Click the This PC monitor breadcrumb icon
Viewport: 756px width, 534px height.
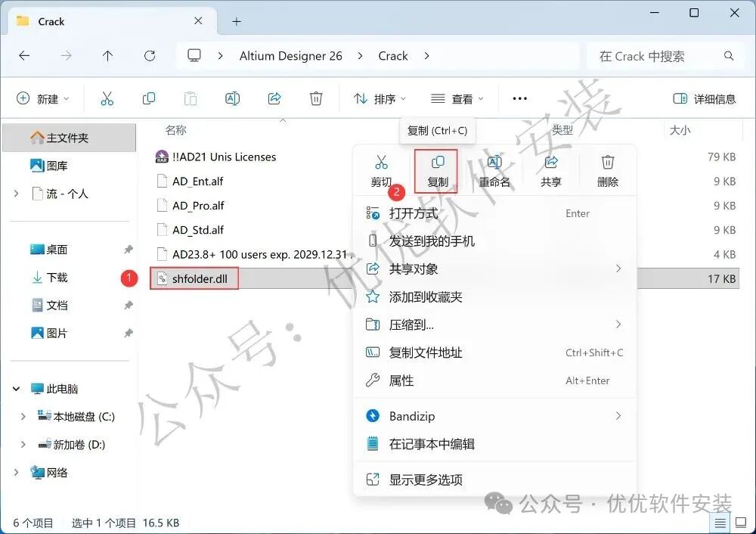coord(194,56)
